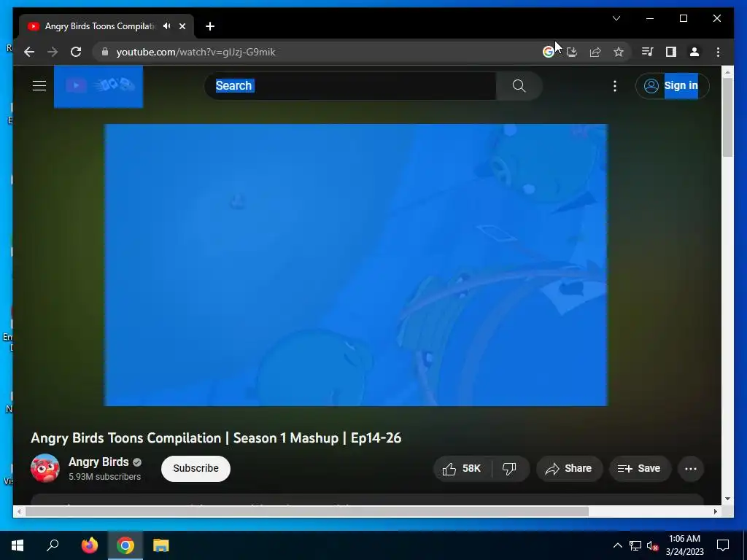The height and width of the screenshot is (560, 747).
Task: Click the magnifying glass search button
Action: click(519, 86)
